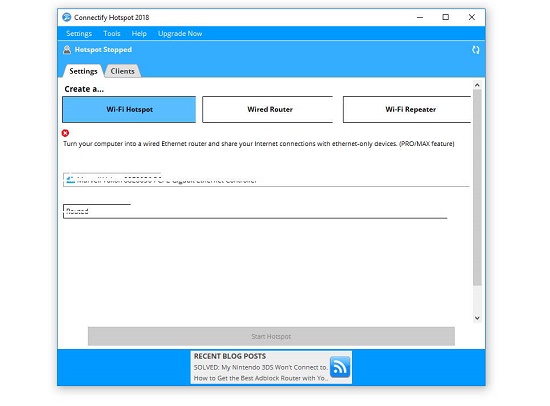Open the Ethernet Controller adapter dropdown
The image size is (550, 406).
tap(266, 180)
